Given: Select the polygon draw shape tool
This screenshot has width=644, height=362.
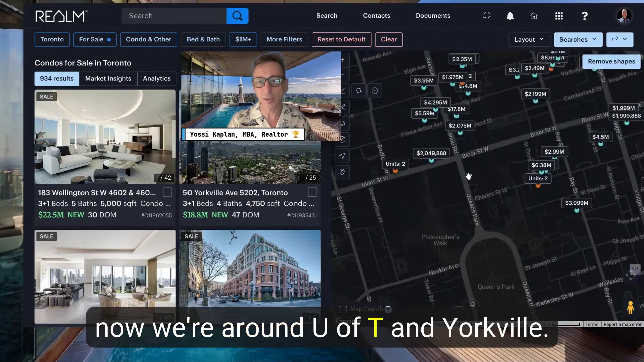Looking at the screenshot, I should (x=359, y=90).
